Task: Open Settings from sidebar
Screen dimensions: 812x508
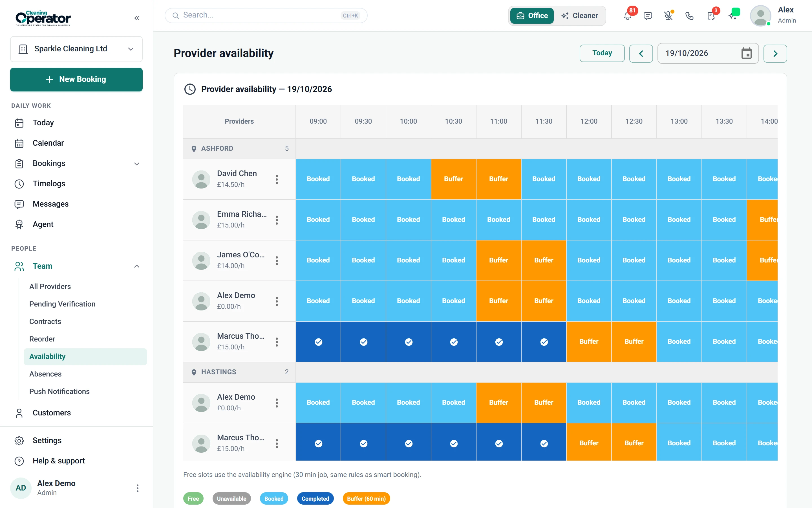Action: [76, 441]
